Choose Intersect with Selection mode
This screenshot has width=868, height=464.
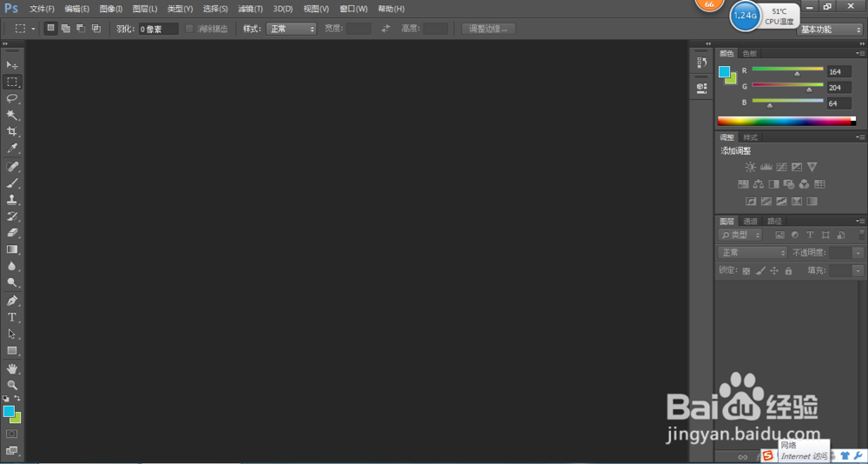pyautogui.click(x=96, y=29)
